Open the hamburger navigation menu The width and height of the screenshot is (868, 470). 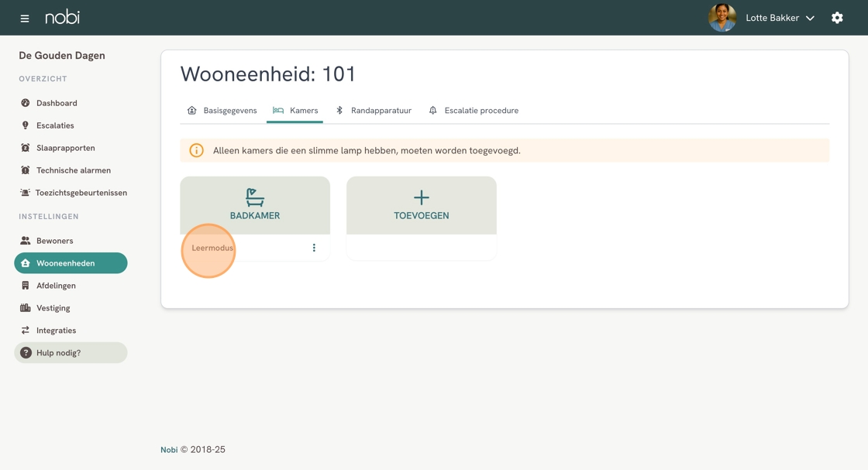pos(25,18)
